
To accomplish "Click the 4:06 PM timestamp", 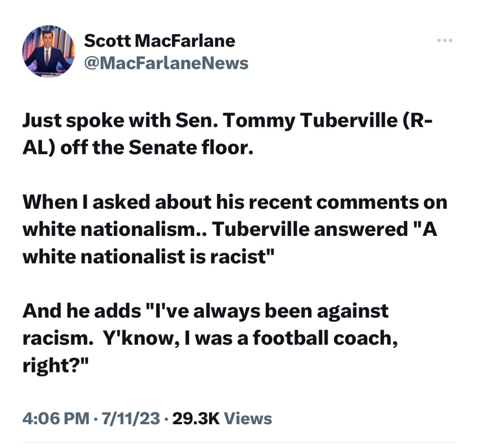I will [x=56, y=418].
